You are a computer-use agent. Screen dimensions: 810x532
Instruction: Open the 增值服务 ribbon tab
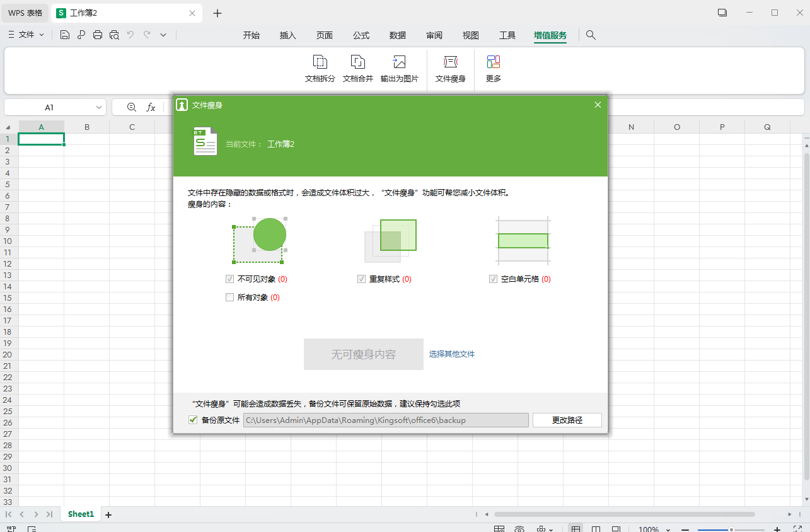[550, 35]
